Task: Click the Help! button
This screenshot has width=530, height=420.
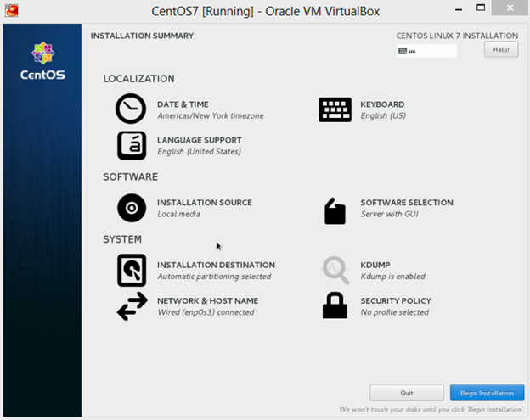Action: tap(501, 49)
